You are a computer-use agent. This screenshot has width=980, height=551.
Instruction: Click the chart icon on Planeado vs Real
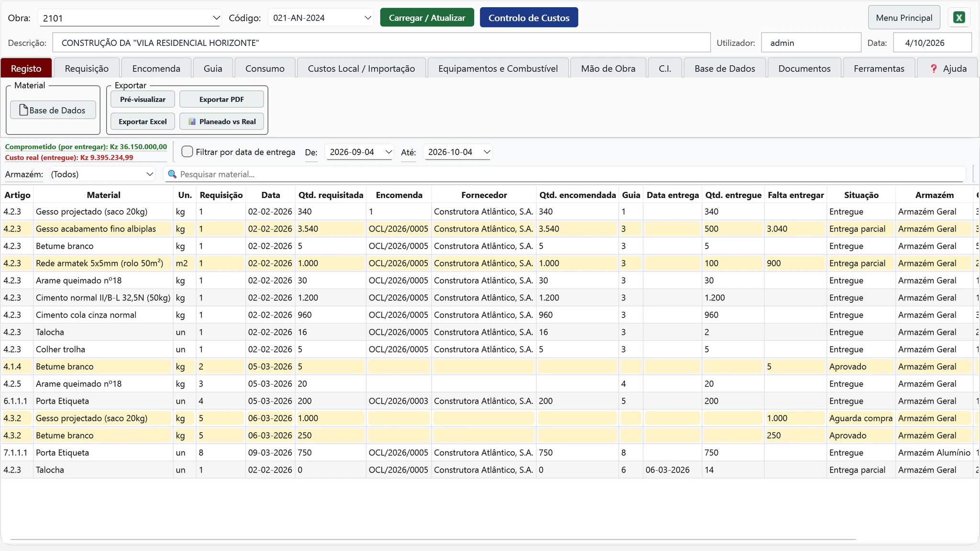click(192, 121)
